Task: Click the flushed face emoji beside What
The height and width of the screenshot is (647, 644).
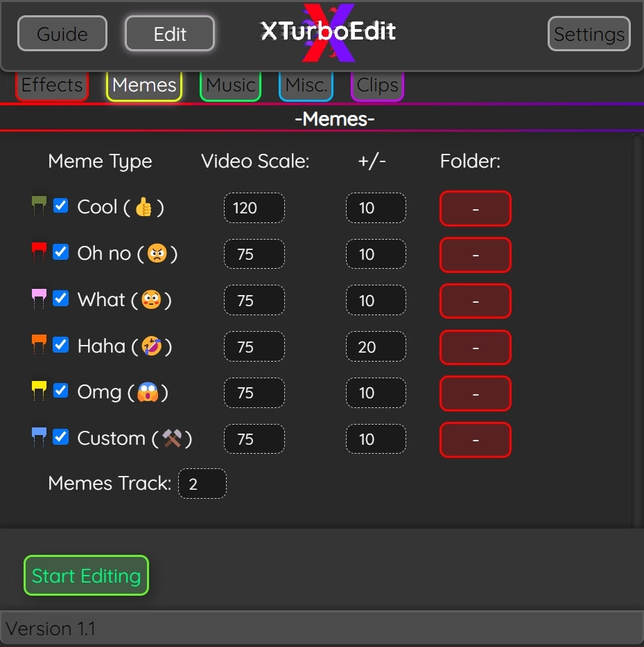Action: coord(153,300)
